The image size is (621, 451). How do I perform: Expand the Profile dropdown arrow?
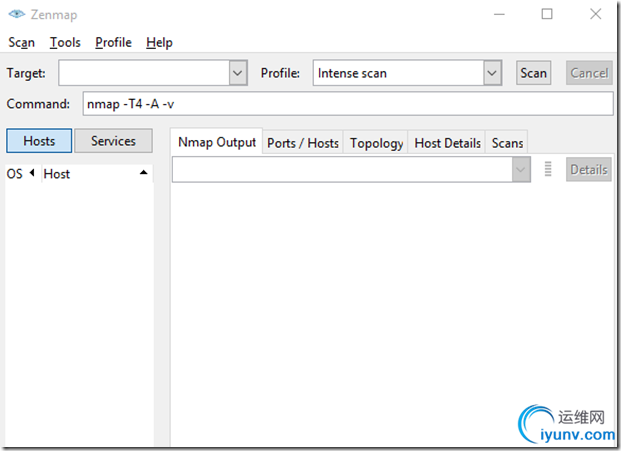pos(492,73)
